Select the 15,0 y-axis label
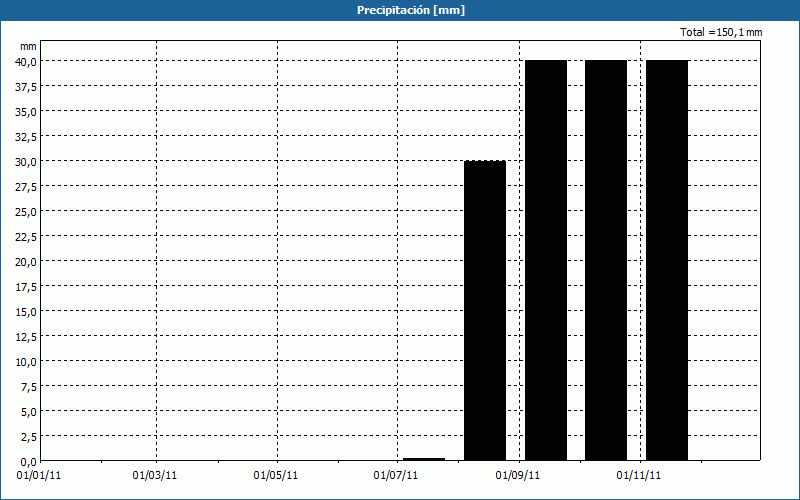 (26, 312)
